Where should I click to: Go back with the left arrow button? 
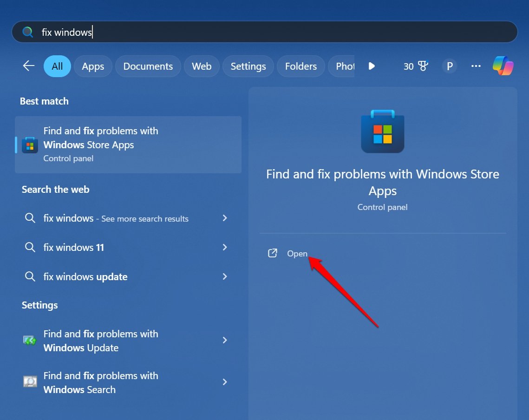[x=29, y=66]
